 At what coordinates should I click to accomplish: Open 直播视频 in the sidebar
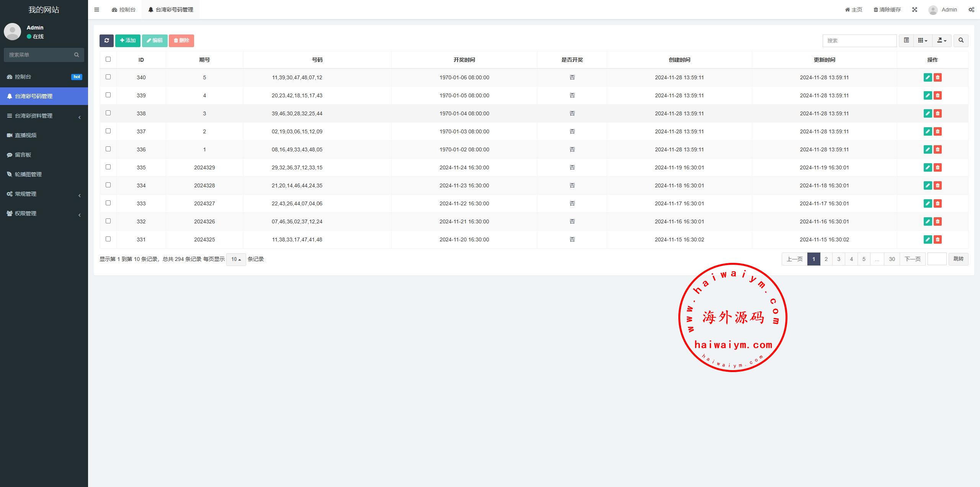coord(26,135)
